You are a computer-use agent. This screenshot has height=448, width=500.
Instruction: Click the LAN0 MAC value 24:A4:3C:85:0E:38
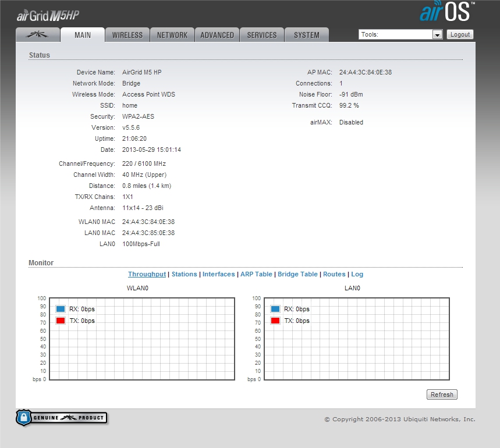coord(148,233)
